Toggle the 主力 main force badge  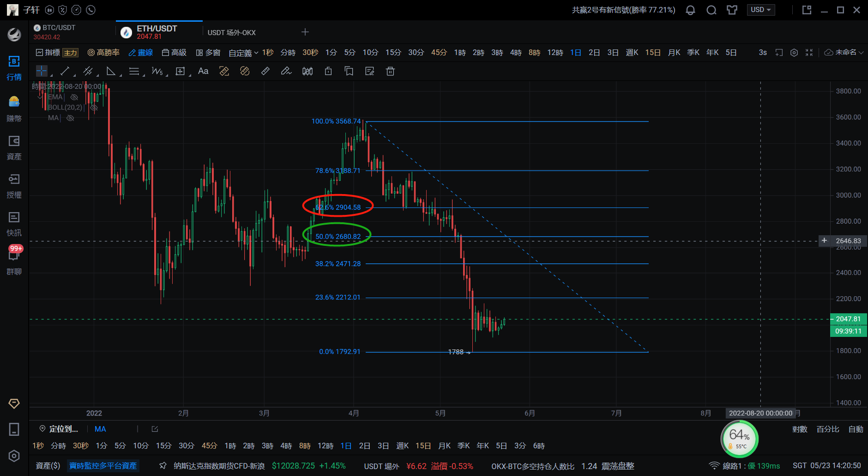(x=71, y=53)
